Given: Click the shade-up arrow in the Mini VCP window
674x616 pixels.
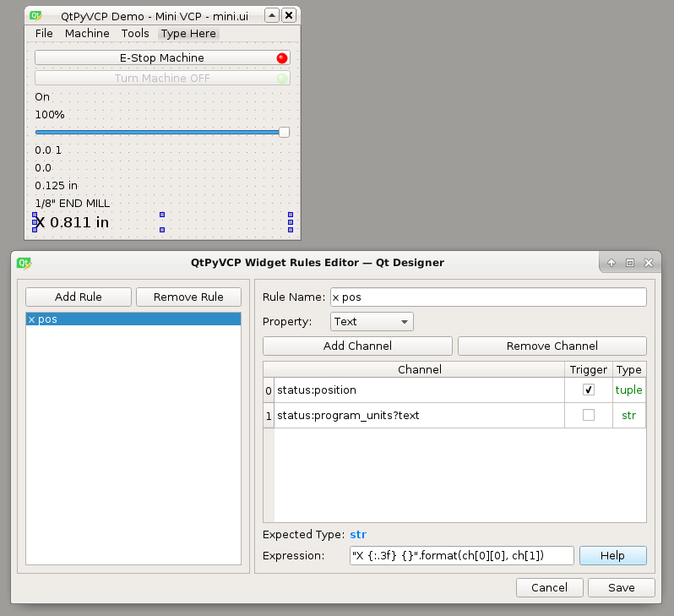Looking at the screenshot, I should pyautogui.click(x=272, y=16).
